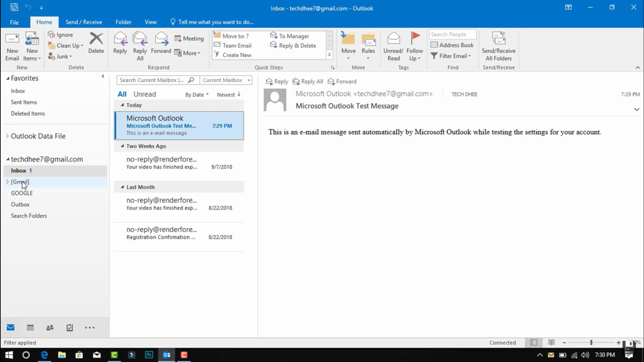Select Reply & Delete quick step
Viewport: 644px width, 362px height.
(x=293, y=45)
